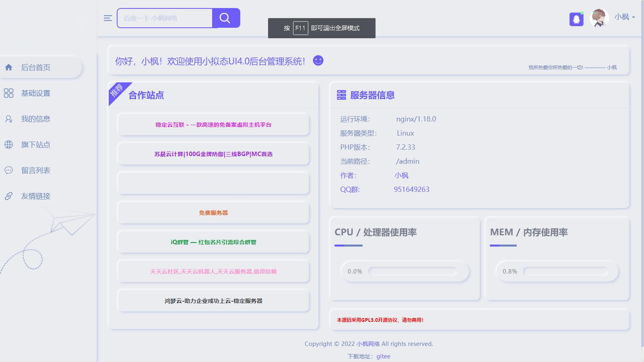Screen dimensions: 644x362
Task: Open the gitee download link
Action: pyautogui.click(x=383, y=356)
